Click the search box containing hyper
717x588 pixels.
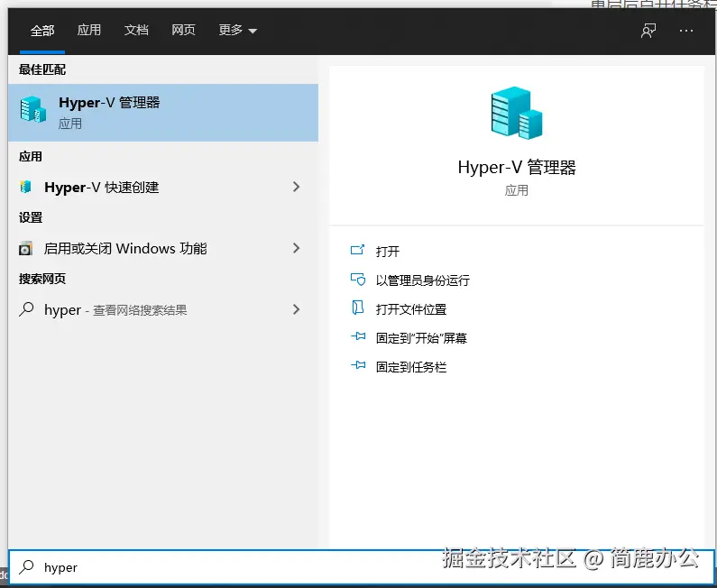(x=362, y=567)
